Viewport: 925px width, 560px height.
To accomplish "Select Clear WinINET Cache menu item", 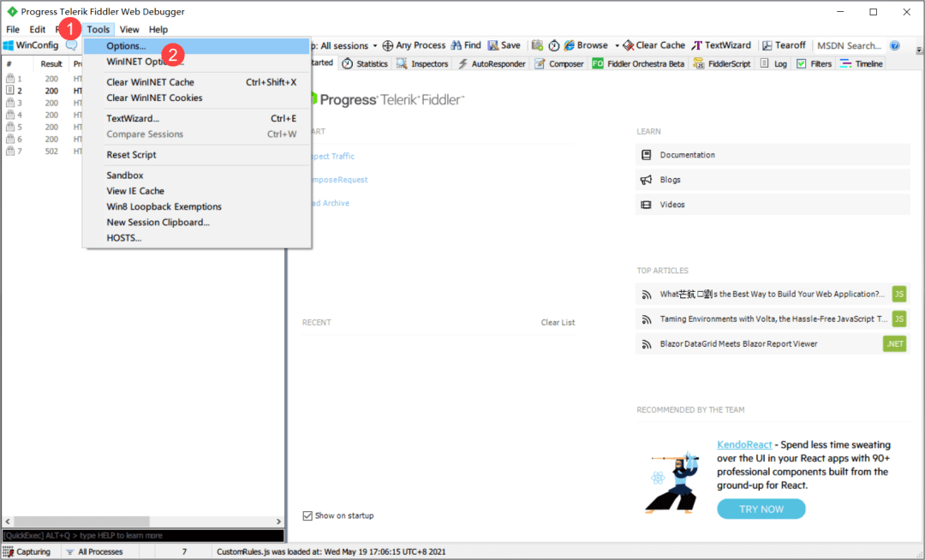I will coord(196,82).
